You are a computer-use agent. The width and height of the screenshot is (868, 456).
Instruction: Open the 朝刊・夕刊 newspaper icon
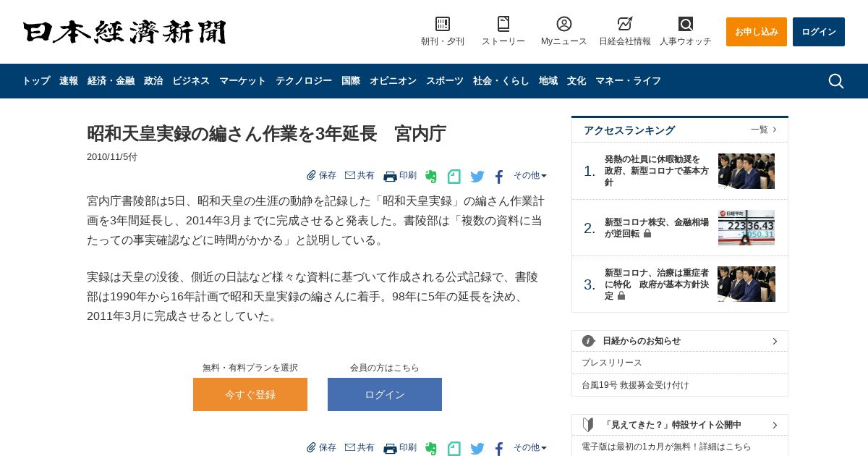[x=443, y=24]
